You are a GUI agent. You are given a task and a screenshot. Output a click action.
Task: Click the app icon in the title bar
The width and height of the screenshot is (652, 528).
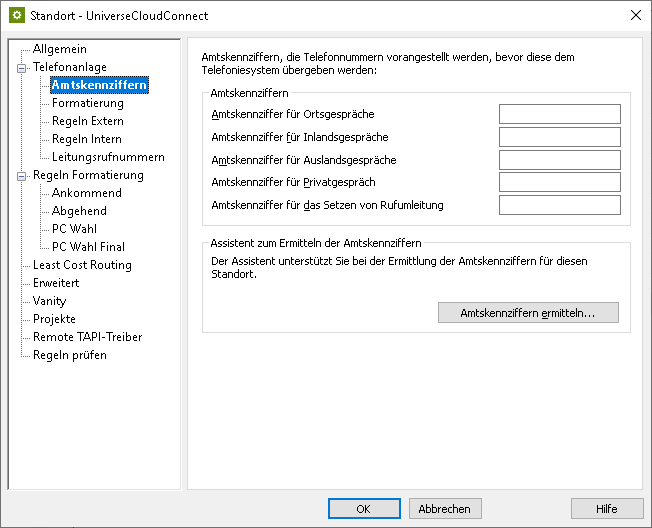(15, 14)
